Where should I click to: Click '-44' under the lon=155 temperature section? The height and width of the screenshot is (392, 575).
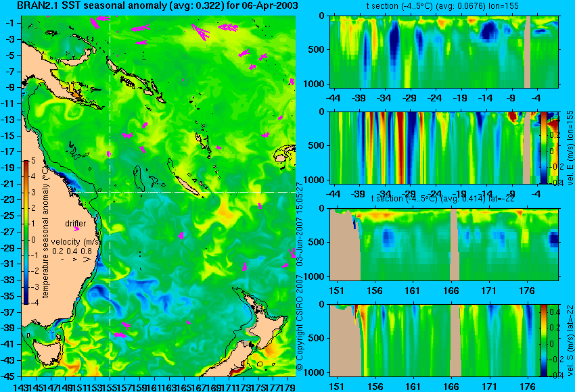[x=333, y=98]
